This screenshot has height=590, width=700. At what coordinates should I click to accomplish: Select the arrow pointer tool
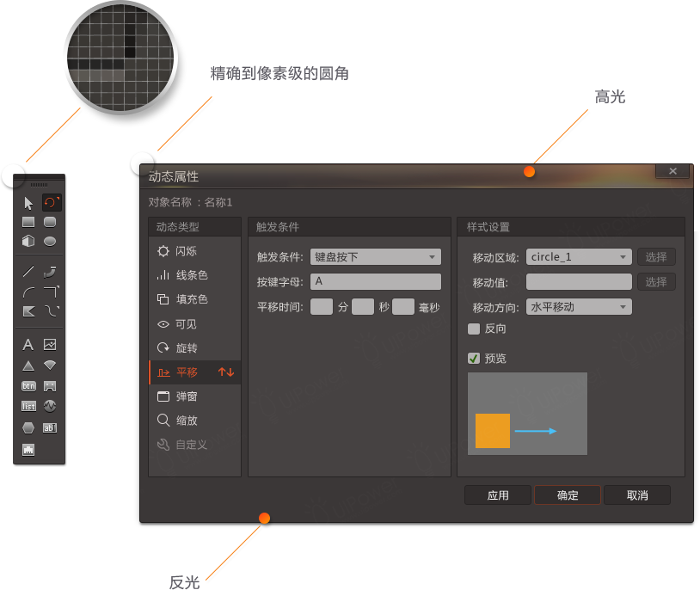coord(28,203)
